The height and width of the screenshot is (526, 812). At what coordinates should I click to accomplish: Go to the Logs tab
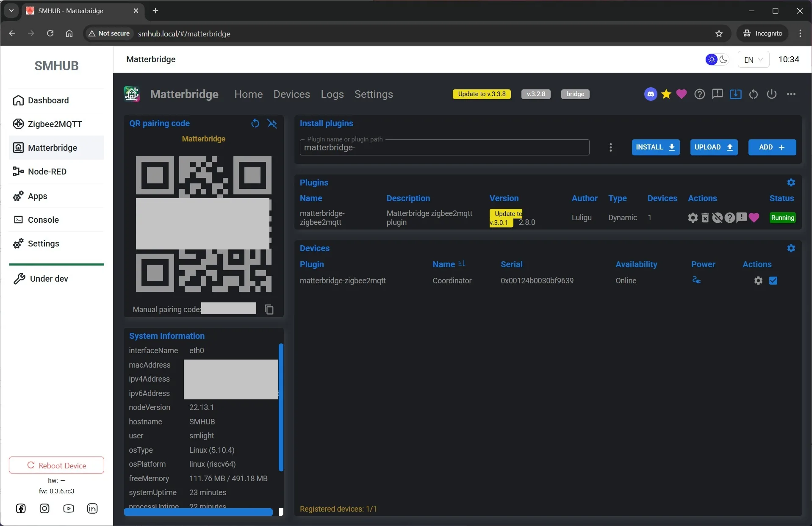[x=332, y=94]
